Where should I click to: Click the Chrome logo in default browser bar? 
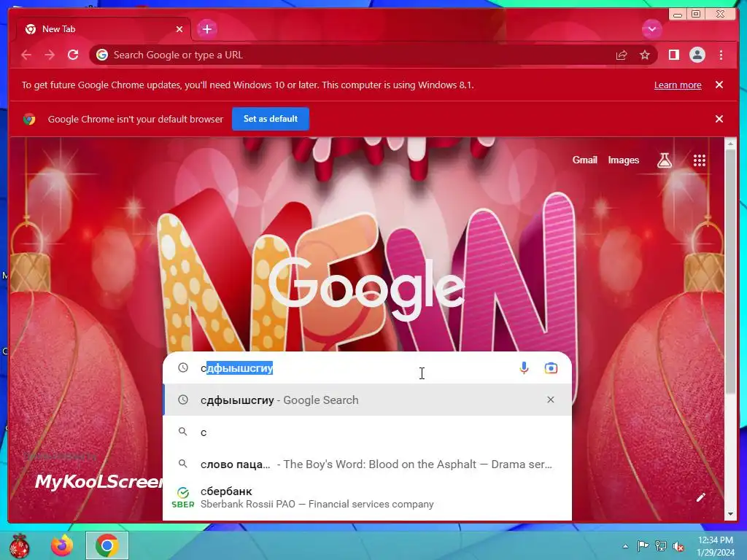pos(29,119)
